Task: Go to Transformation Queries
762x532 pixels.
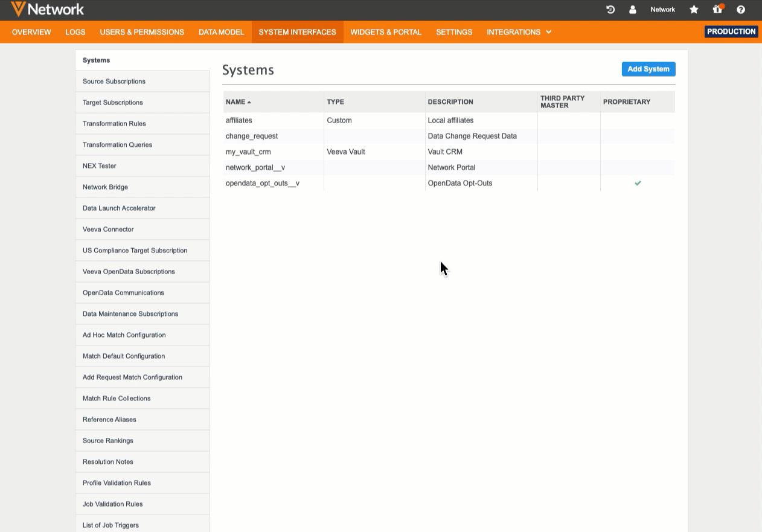Action: (142, 145)
